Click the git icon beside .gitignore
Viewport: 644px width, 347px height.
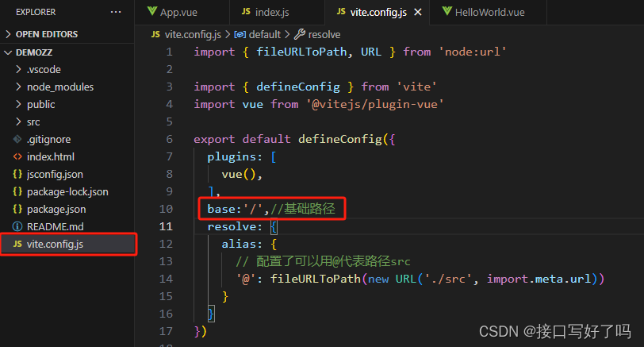[x=17, y=140]
